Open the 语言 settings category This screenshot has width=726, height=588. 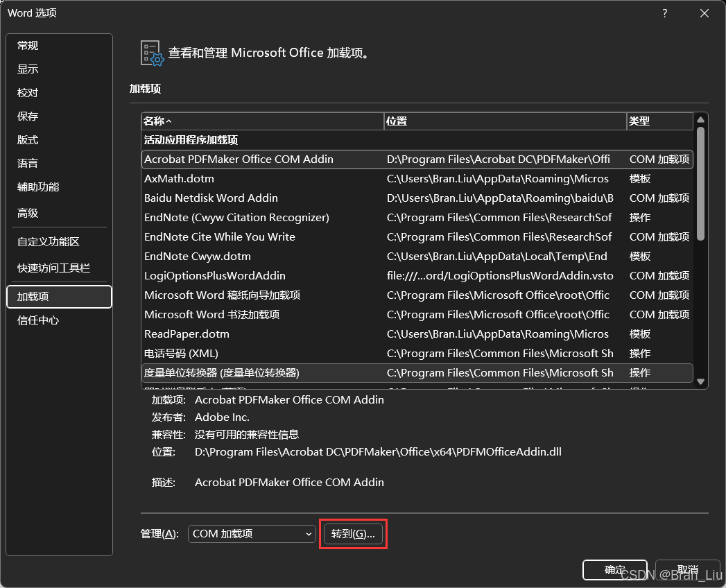(59, 164)
